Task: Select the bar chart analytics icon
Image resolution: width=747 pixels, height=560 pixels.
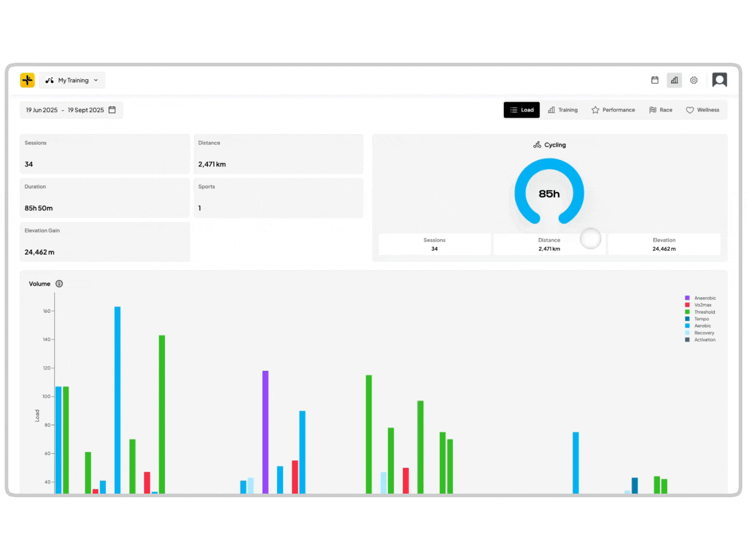Action: pyautogui.click(x=674, y=80)
